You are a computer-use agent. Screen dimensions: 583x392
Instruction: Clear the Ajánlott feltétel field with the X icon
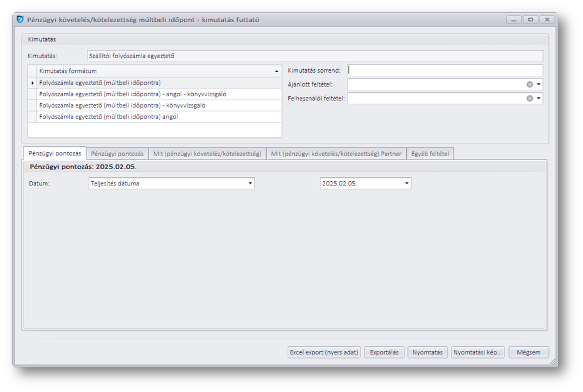click(x=530, y=85)
